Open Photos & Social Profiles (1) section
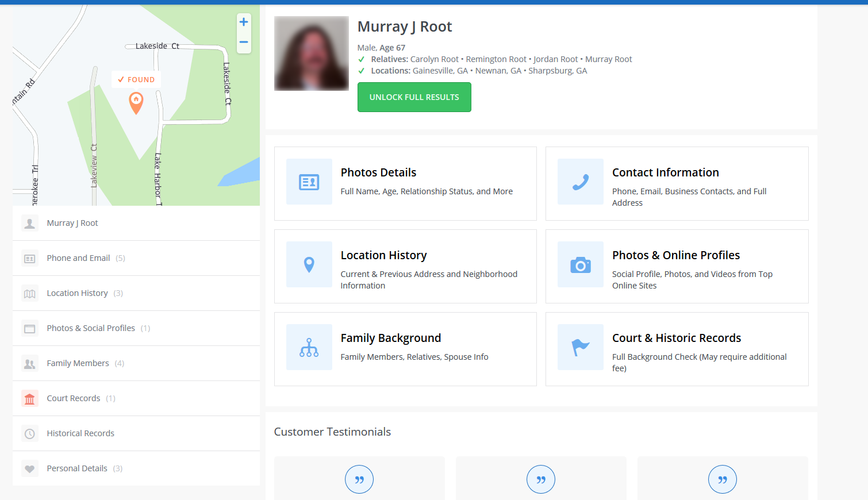Viewport: 868px width, 500px height. pyautogui.click(x=136, y=329)
